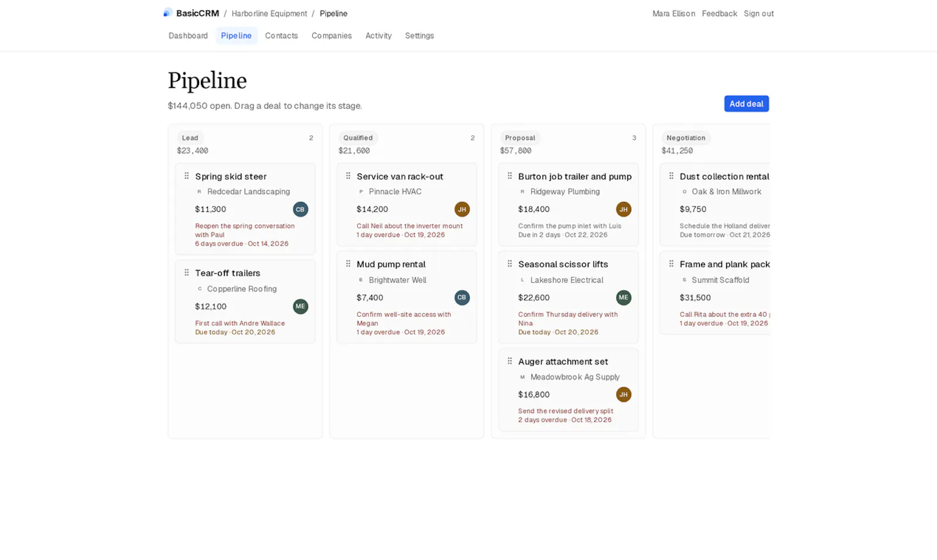Select the Pipeline tab
This screenshot has height=560, width=937.
click(237, 36)
